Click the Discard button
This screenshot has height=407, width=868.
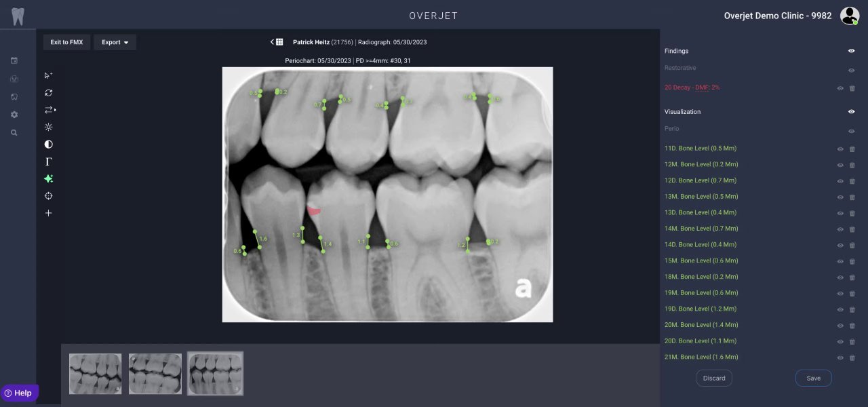coord(714,378)
